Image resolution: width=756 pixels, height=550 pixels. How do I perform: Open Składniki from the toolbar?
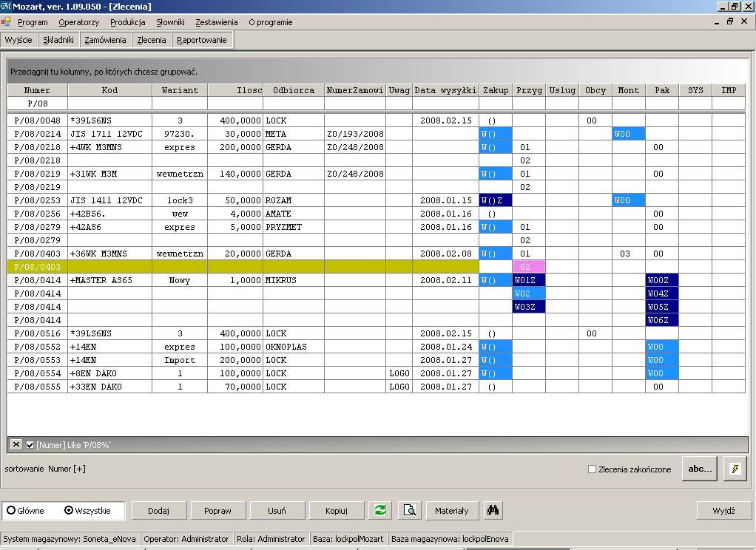point(58,40)
